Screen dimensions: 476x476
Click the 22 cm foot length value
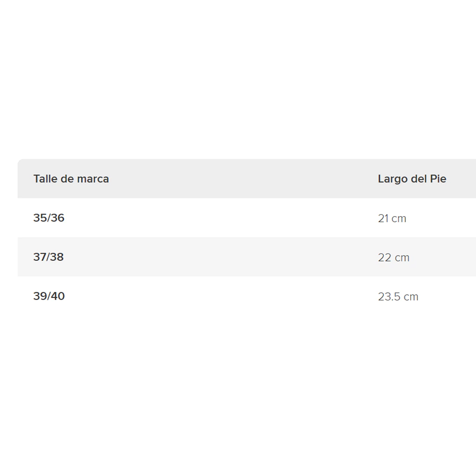click(x=394, y=258)
